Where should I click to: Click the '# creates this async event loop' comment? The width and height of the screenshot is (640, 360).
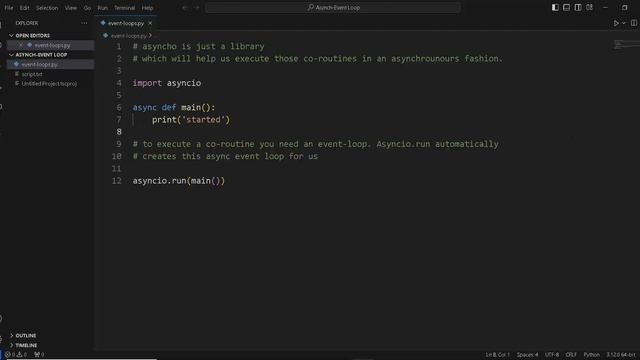225,156
